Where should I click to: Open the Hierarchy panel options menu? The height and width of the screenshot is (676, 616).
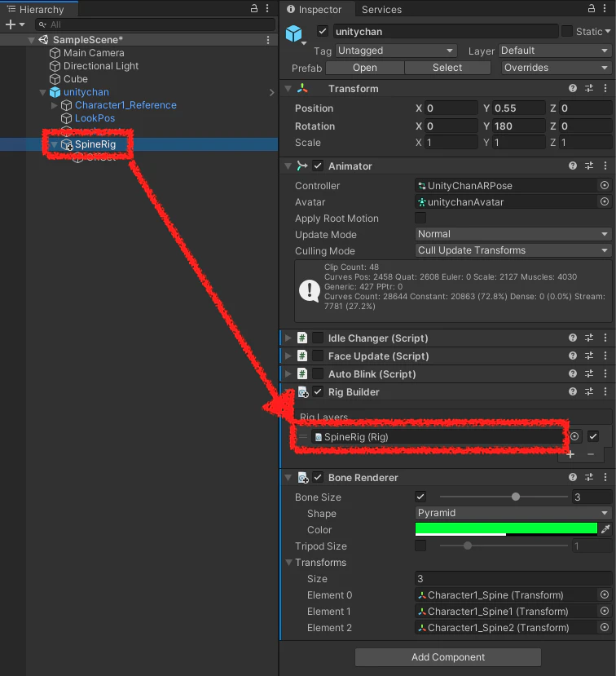point(267,8)
